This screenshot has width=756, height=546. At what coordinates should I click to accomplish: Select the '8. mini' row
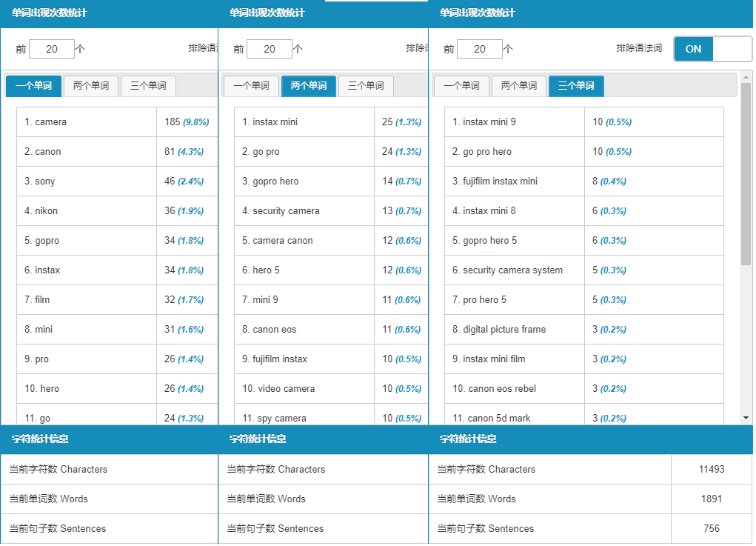pyautogui.click(x=117, y=329)
